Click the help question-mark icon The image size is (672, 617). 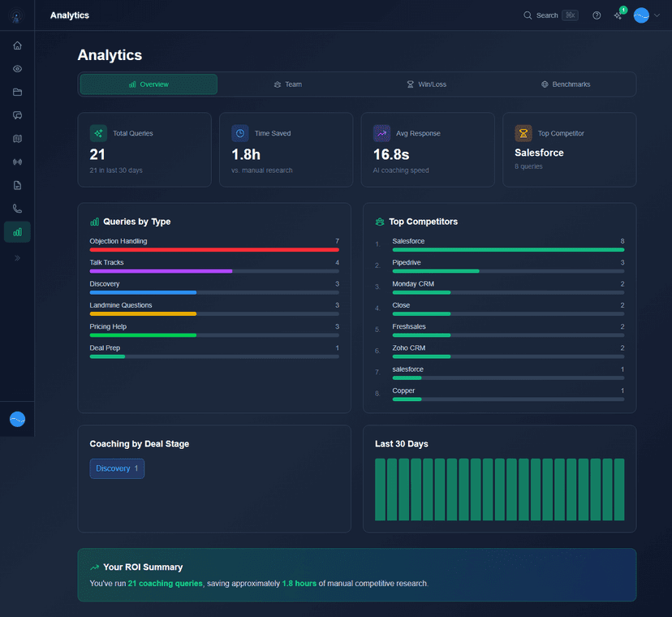click(x=596, y=15)
